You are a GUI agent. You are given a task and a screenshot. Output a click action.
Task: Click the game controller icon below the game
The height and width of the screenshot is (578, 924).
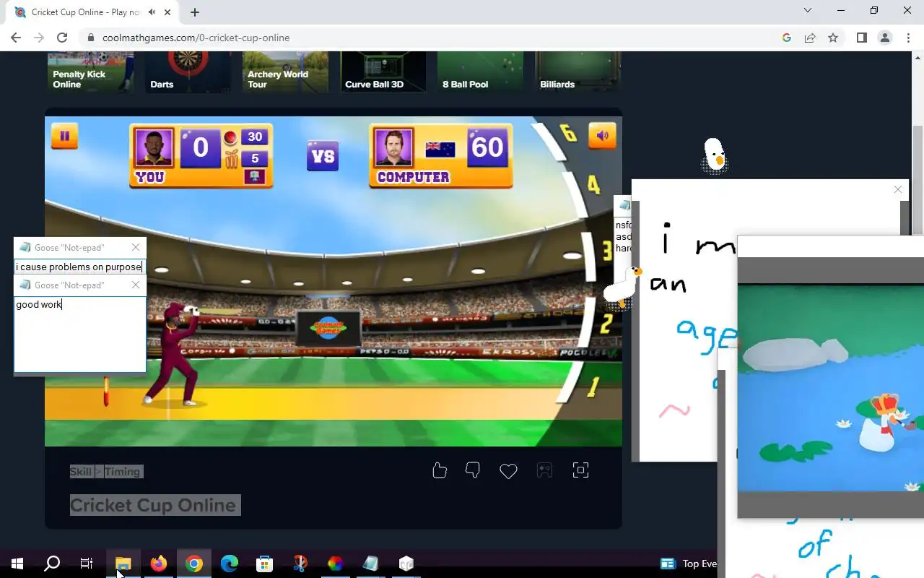tap(544, 471)
